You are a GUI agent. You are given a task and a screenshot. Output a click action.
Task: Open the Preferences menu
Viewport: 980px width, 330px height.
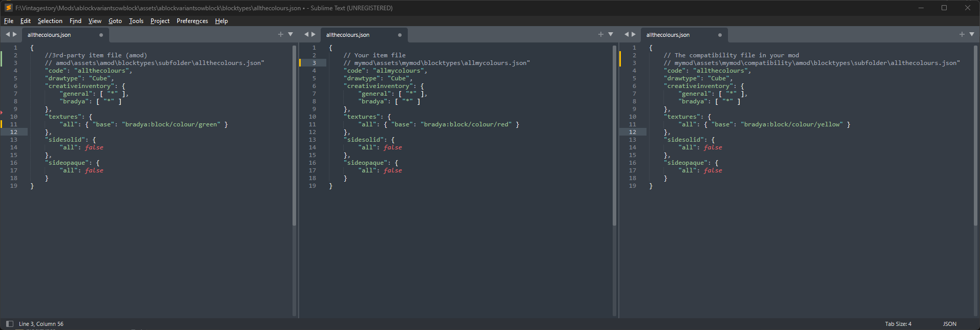(192, 21)
